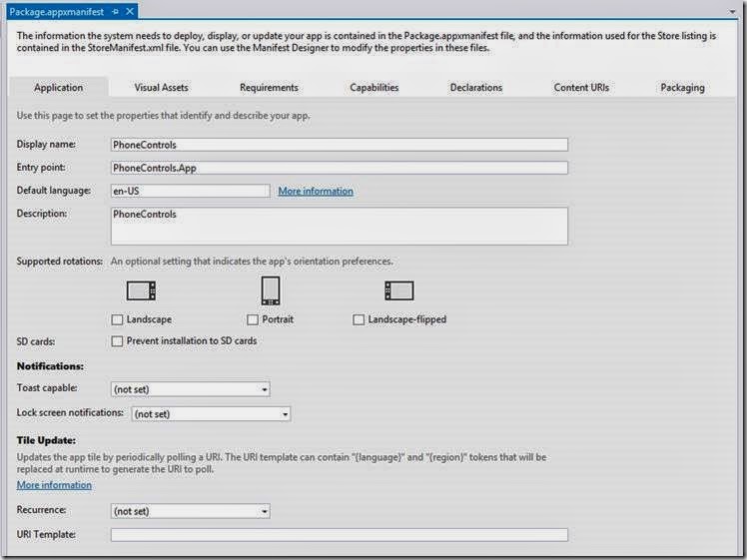This screenshot has width=747, height=560.
Task: Switch to the Requirements tab
Action: click(x=269, y=88)
